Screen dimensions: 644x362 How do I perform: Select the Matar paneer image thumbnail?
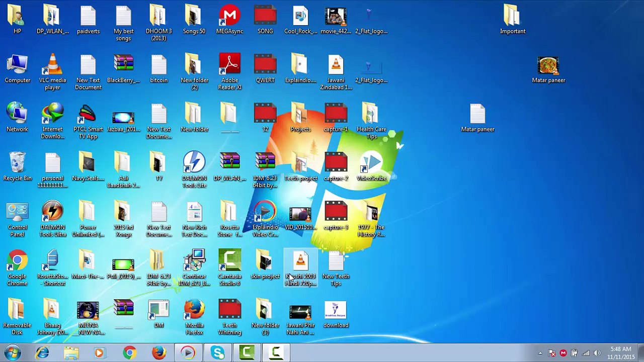tap(548, 69)
